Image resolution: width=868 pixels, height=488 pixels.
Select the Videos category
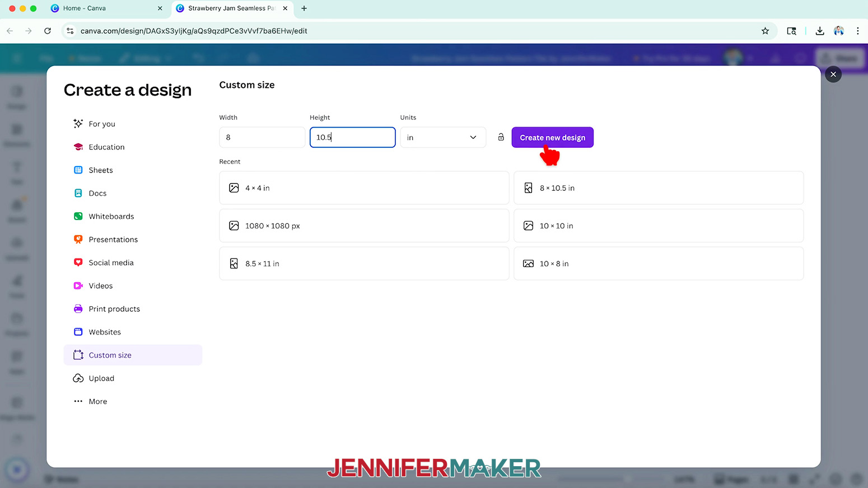pos(133,286)
